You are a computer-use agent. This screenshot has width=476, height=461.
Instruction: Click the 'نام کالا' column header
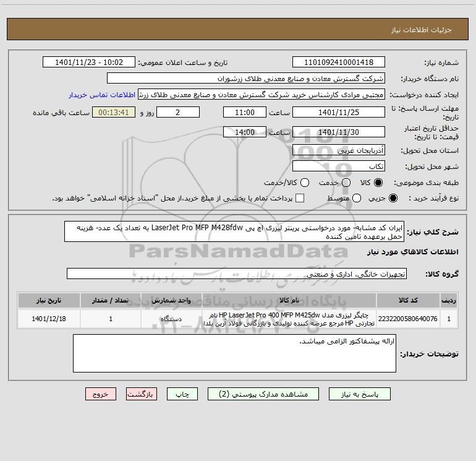tap(289, 300)
